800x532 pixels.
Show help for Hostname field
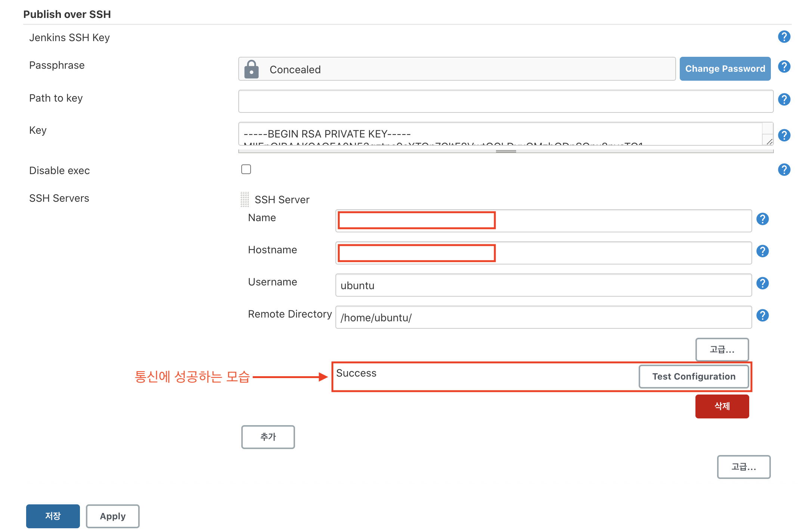pos(762,251)
